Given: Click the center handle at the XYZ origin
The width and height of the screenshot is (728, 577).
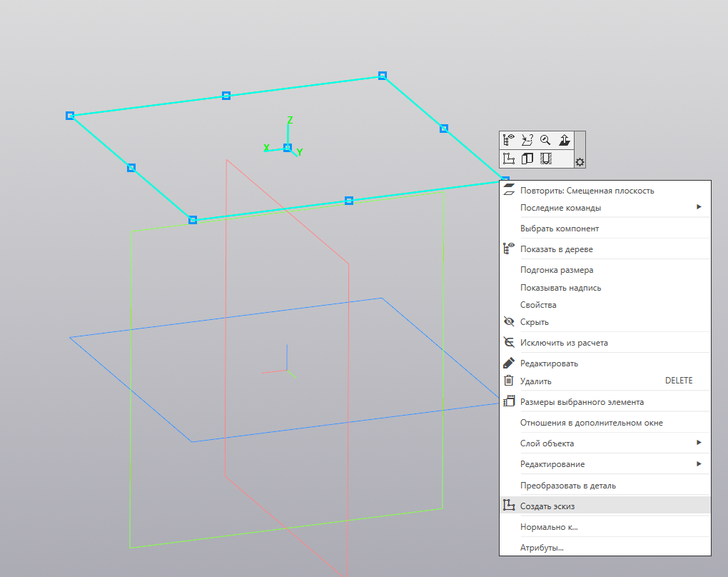Looking at the screenshot, I should (x=288, y=148).
